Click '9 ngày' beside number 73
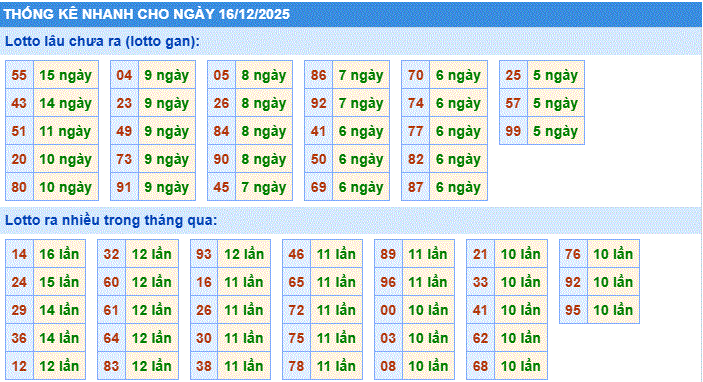The image size is (703, 382). (x=167, y=159)
